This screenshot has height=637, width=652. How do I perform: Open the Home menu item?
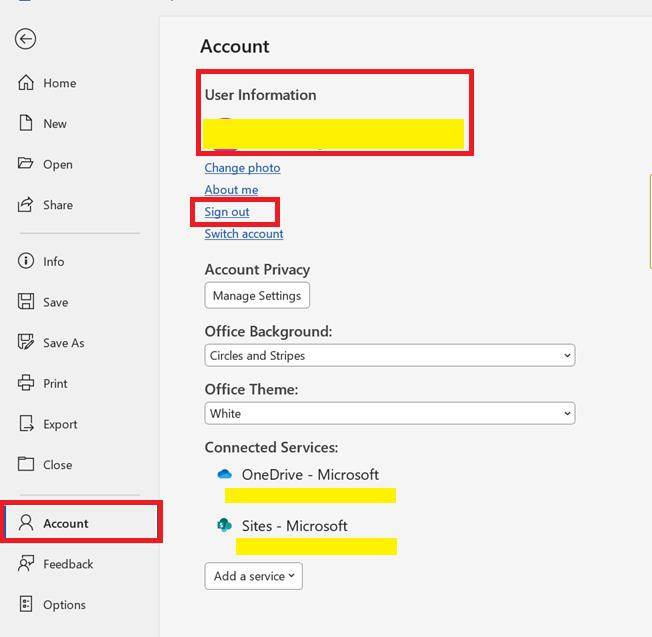[59, 83]
